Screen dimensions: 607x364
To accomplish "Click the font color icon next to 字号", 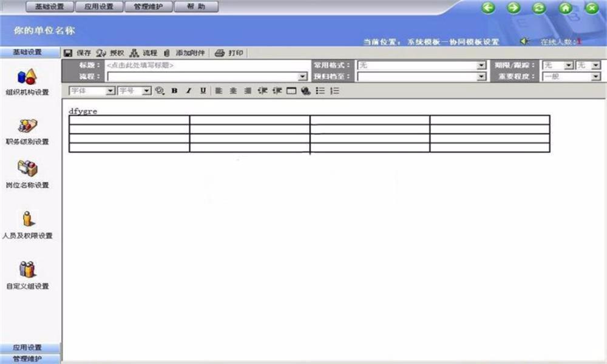I will pyautogui.click(x=160, y=91).
